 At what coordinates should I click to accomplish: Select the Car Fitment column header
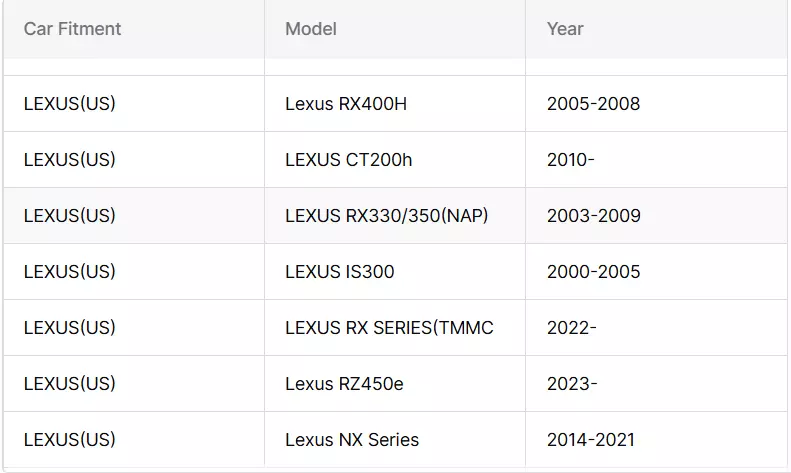pyautogui.click(x=134, y=29)
